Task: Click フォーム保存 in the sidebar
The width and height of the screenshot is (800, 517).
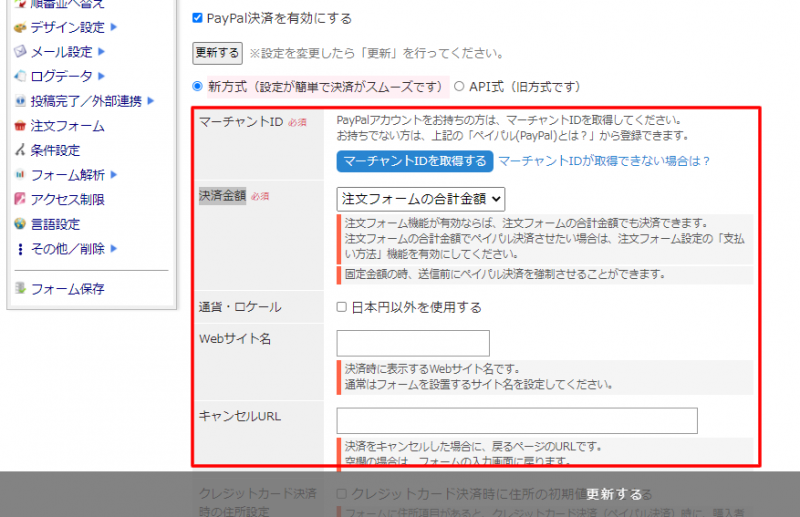Action: click(67, 289)
